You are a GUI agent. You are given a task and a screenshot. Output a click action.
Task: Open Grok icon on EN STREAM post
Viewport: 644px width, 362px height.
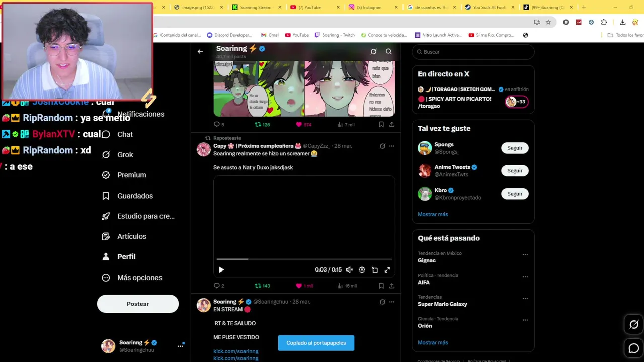(x=382, y=302)
